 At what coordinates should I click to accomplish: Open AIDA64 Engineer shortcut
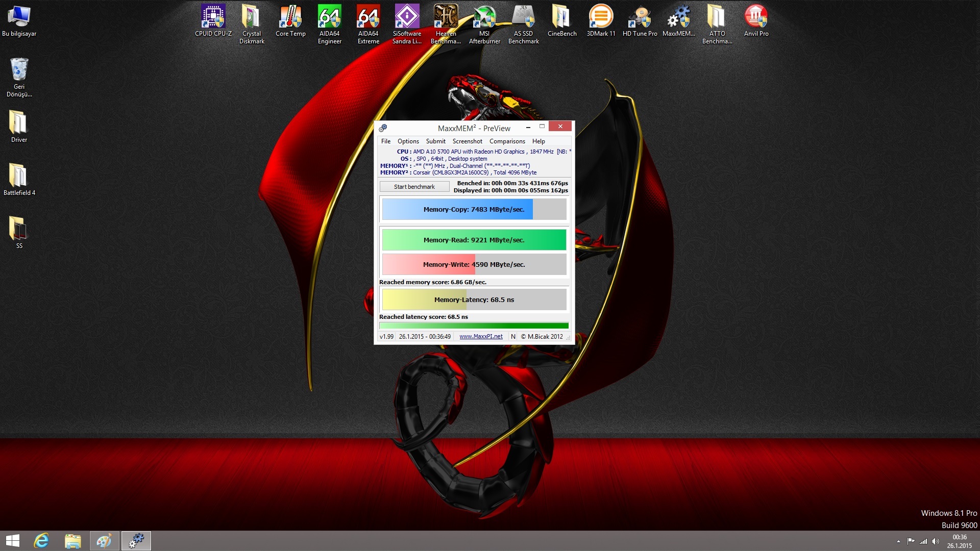point(329,24)
